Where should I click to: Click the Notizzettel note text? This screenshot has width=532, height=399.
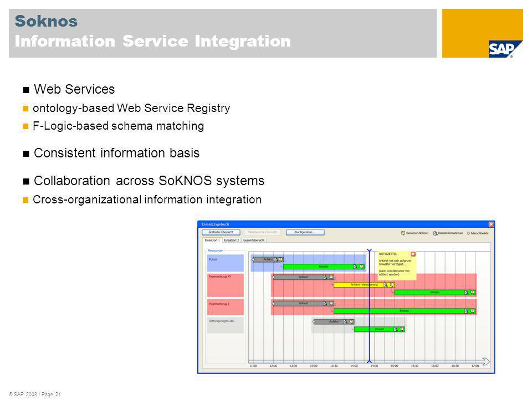pyautogui.click(x=395, y=267)
